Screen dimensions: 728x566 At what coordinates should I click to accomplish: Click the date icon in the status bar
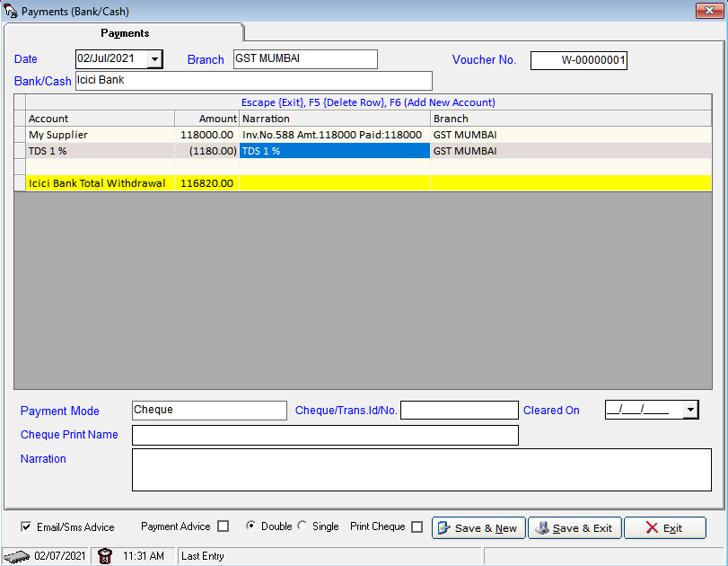pos(17,556)
